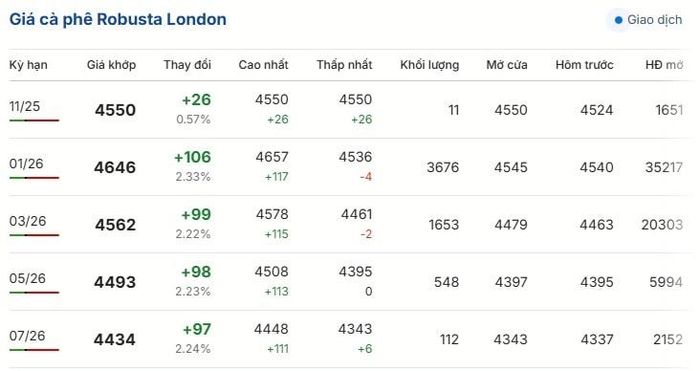700x371 pixels.
Task: Click the matched price 4646
Action: [115, 167]
